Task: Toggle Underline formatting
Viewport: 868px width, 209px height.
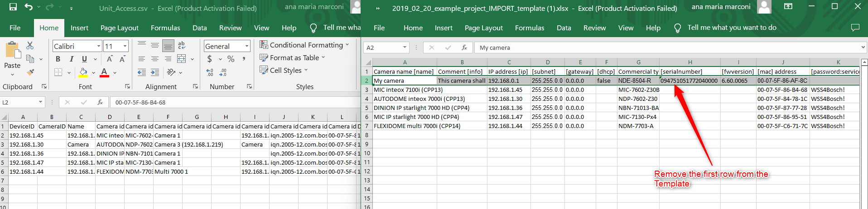Action: point(84,59)
